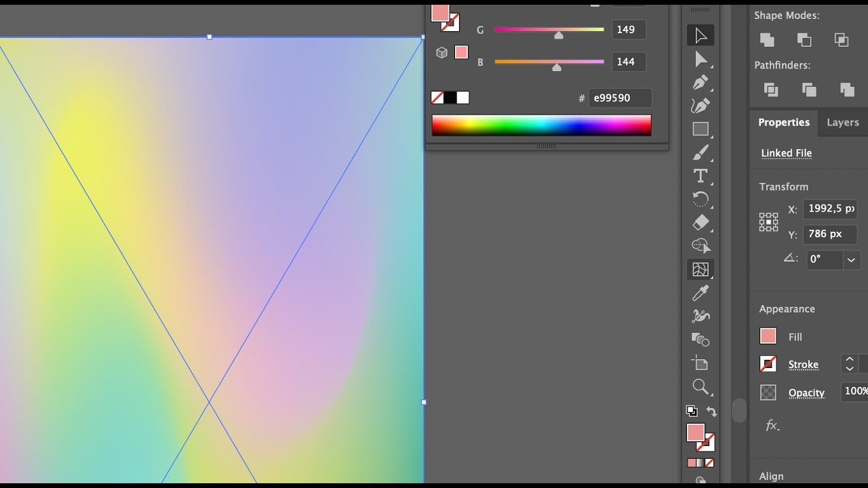The image size is (868, 488).
Task: Click the Merge pathfinder icon
Action: [847, 89]
